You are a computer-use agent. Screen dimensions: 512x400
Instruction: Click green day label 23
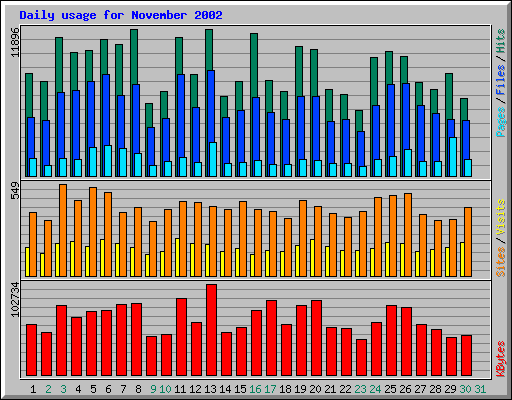(360, 389)
